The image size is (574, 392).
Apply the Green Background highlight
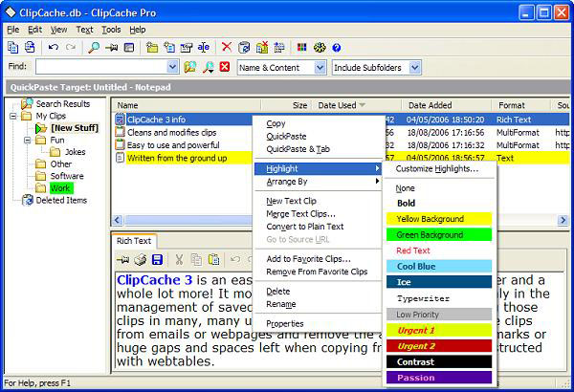point(439,234)
